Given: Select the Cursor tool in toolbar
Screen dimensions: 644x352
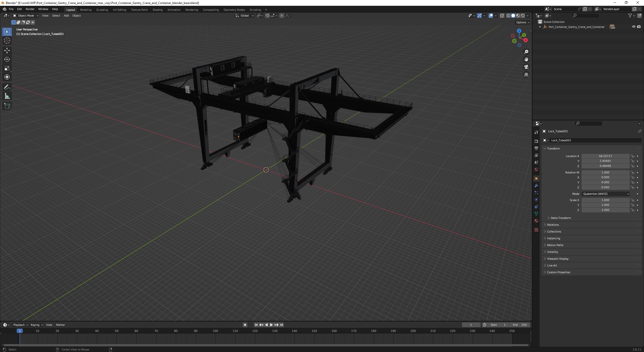Looking at the screenshot, I should pyautogui.click(x=7, y=40).
